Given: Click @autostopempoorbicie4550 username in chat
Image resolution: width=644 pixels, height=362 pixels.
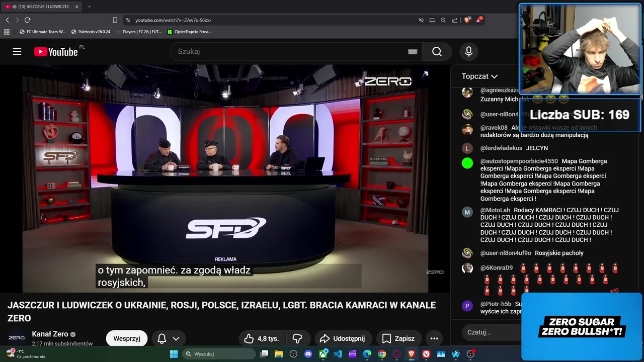Looking at the screenshot, I should pos(519,161).
